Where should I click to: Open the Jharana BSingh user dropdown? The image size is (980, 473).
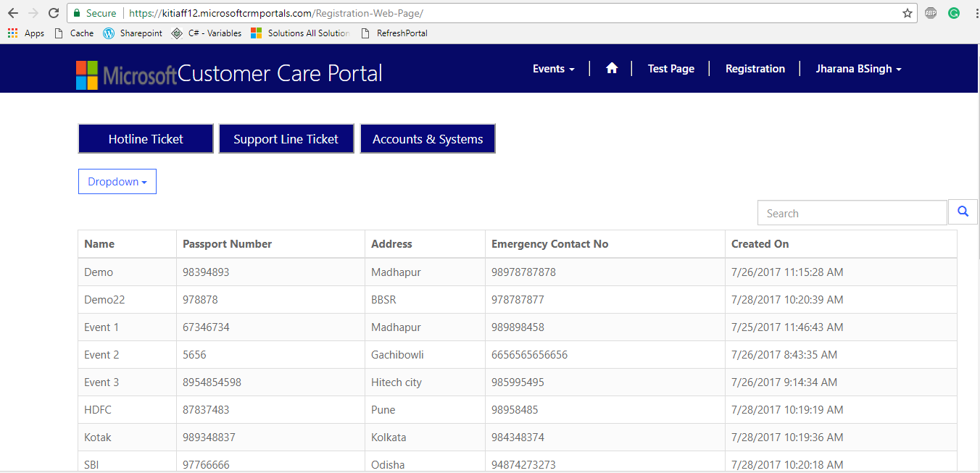click(858, 68)
